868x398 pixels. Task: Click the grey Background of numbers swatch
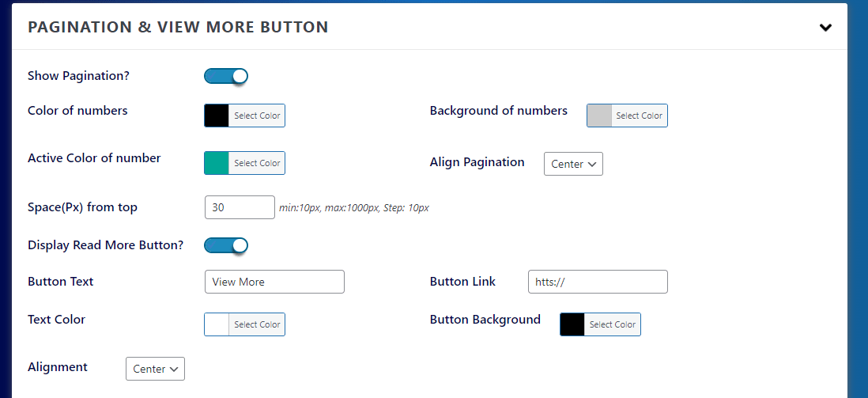599,116
